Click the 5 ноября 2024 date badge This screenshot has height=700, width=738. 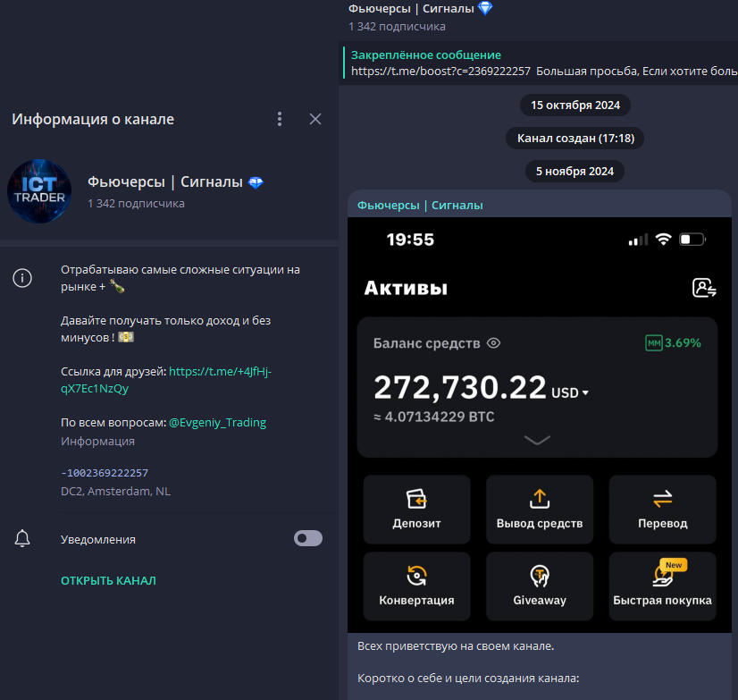pos(574,172)
